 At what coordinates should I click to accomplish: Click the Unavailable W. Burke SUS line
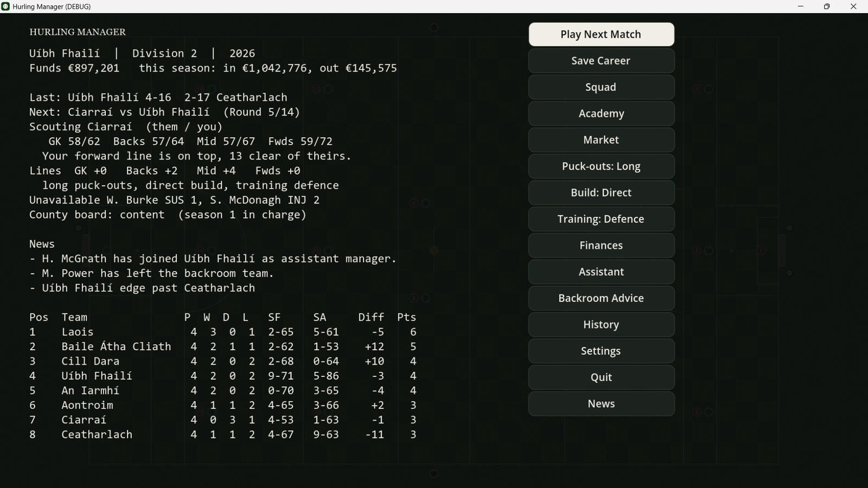tap(175, 200)
